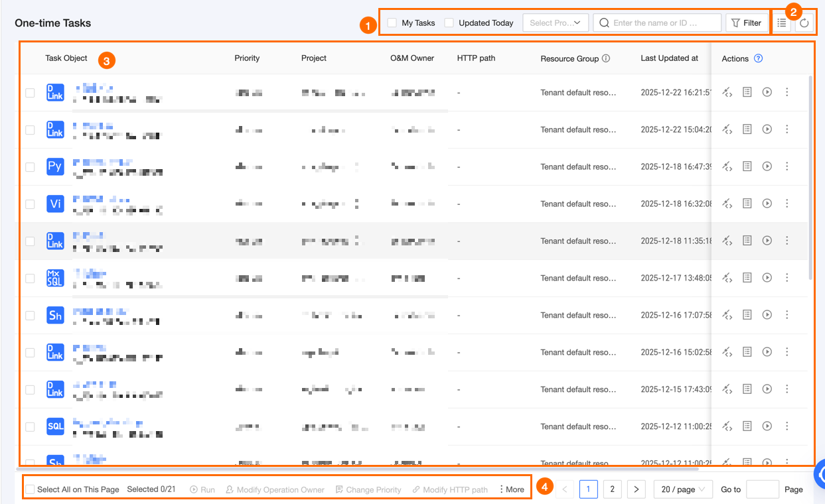Expand the More batch actions menu
This screenshot has height=504, width=825.
511,489
